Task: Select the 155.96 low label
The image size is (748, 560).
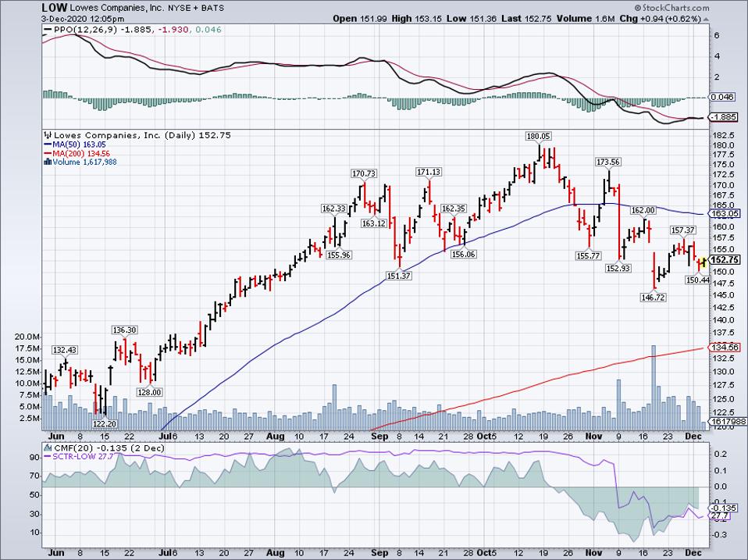Action: click(339, 255)
